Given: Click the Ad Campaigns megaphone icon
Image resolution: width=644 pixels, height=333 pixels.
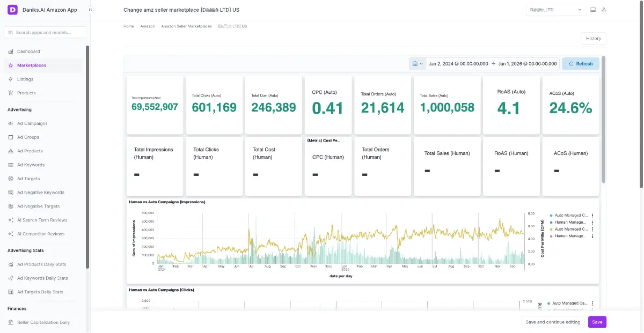Looking at the screenshot, I should pos(11,123).
